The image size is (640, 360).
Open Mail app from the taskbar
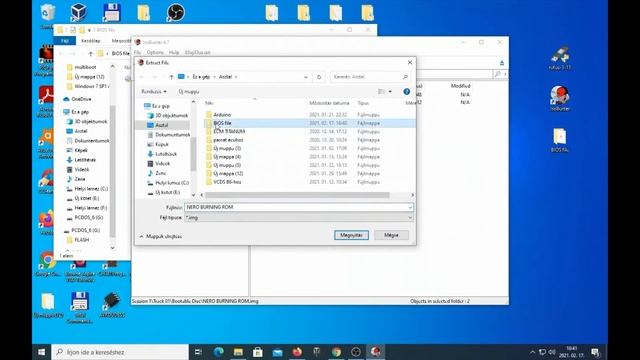278,352
